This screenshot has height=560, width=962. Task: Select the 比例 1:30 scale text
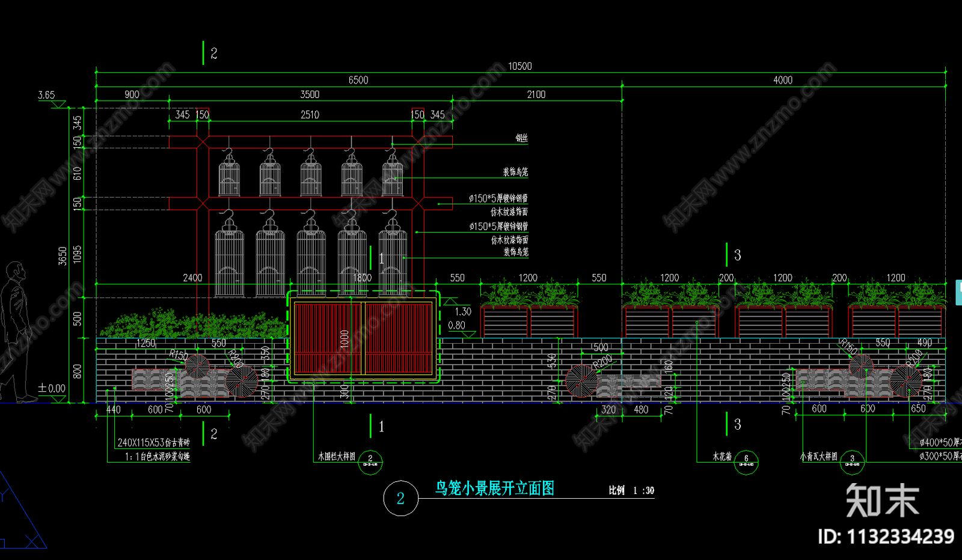pos(631,490)
